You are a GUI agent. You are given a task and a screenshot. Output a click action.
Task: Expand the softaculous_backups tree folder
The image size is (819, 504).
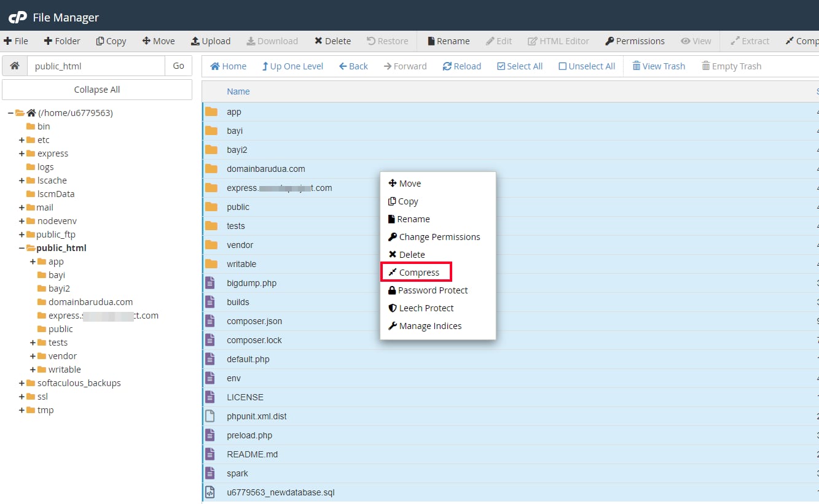point(22,383)
